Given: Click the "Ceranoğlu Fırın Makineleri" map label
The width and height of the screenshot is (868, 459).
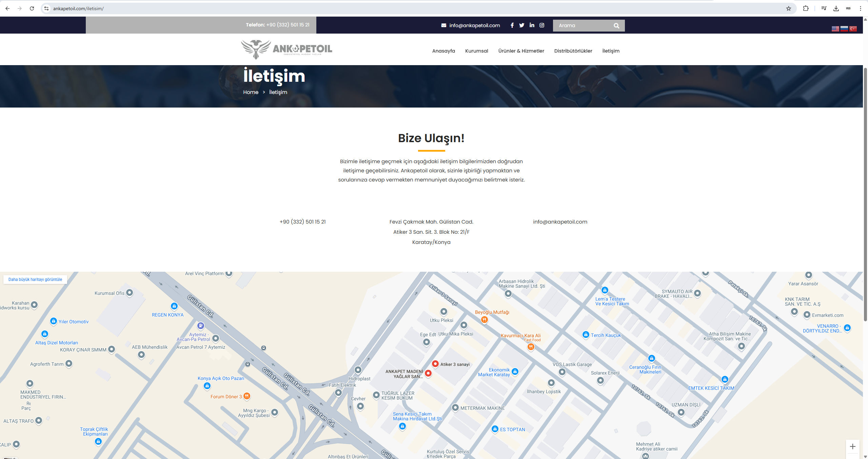Looking at the screenshot, I should point(645,369).
